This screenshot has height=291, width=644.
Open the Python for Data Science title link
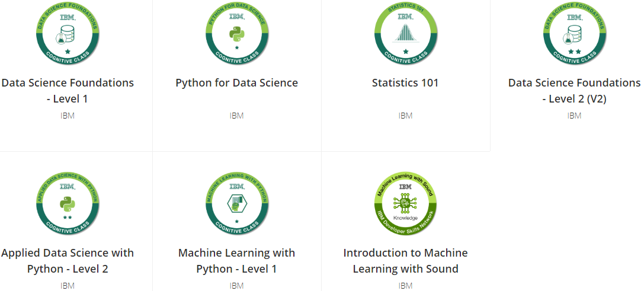pyautogui.click(x=236, y=82)
